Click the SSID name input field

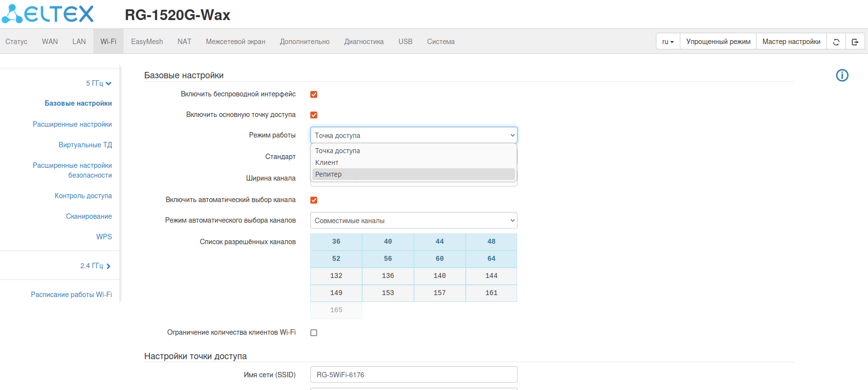coord(413,375)
